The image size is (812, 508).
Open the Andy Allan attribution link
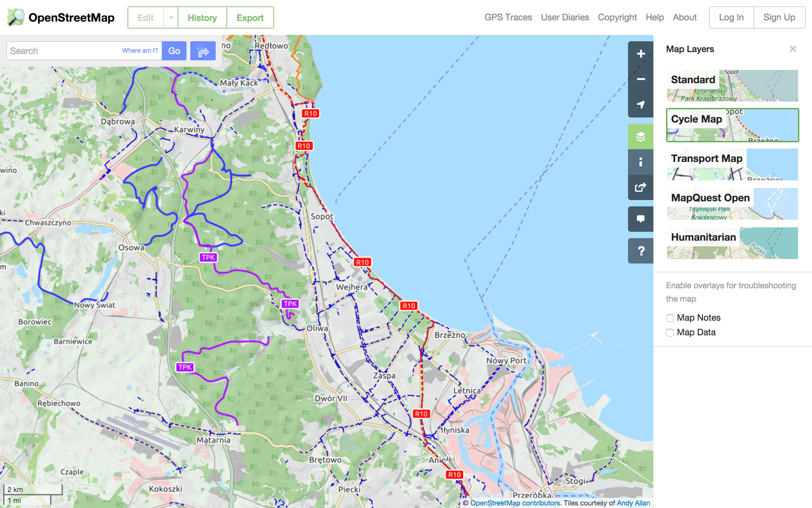pyautogui.click(x=633, y=503)
